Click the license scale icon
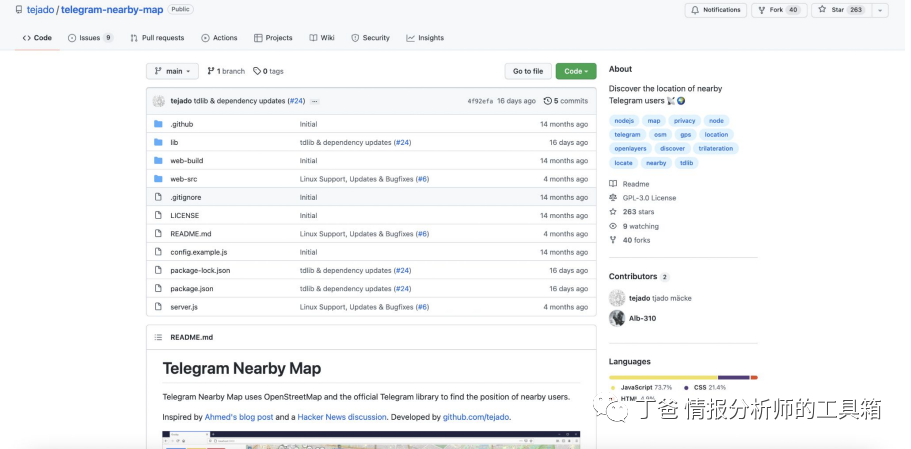 613,198
